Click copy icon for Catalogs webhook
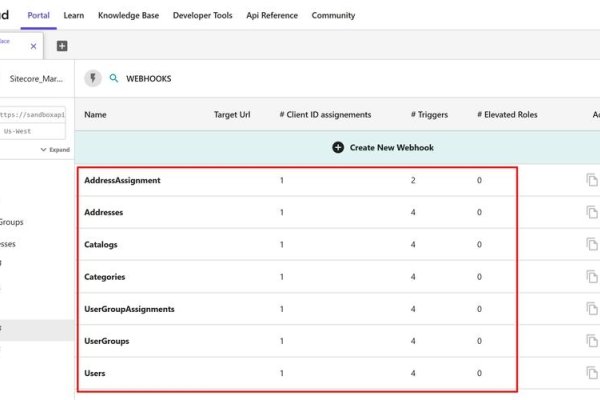The image size is (600, 400). (x=592, y=245)
